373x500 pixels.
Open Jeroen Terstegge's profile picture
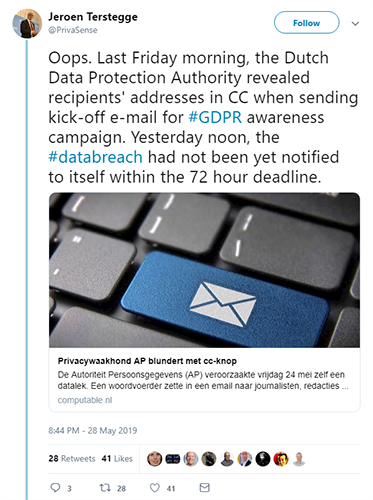[27, 24]
